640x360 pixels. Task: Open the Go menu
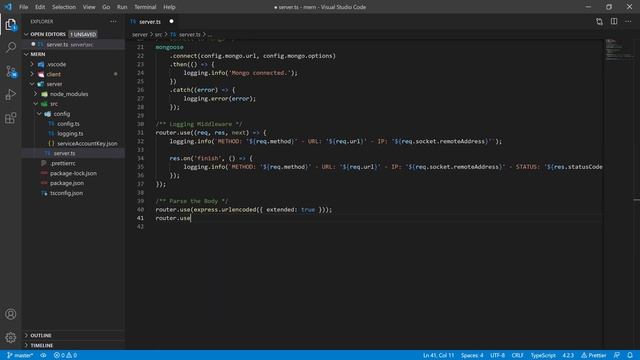click(106, 7)
